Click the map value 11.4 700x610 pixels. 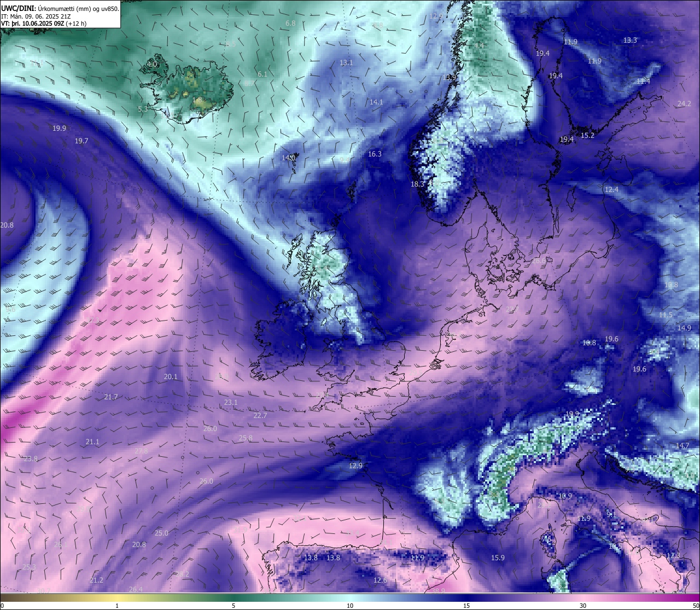[643, 81]
